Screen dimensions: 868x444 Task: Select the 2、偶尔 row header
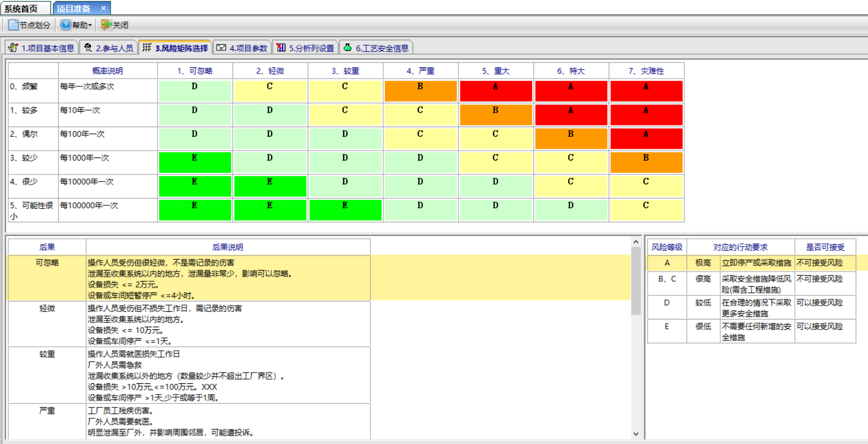coord(33,138)
